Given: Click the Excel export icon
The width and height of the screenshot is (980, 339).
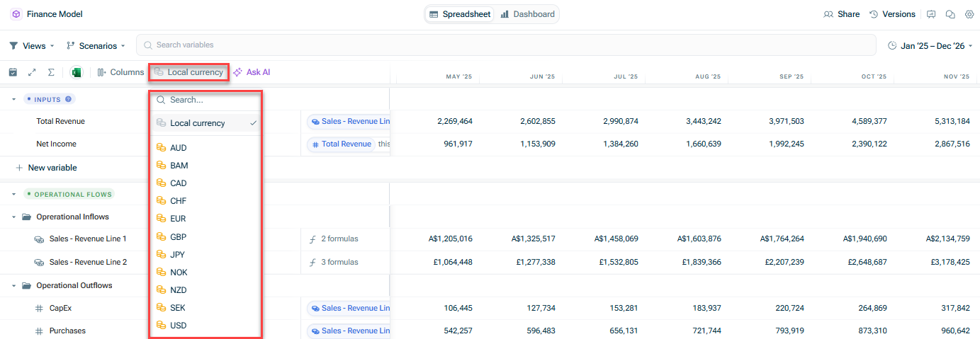Looking at the screenshot, I should tap(77, 72).
